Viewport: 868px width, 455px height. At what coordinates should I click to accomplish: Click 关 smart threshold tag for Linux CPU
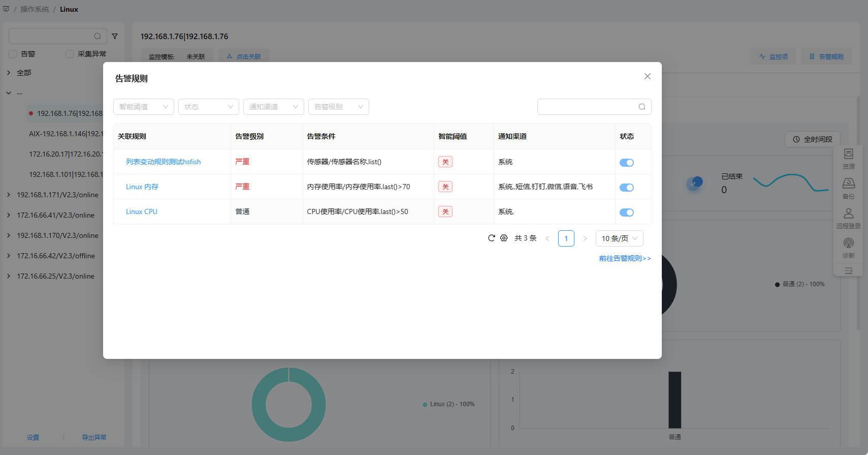pyautogui.click(x=445, y=211)
